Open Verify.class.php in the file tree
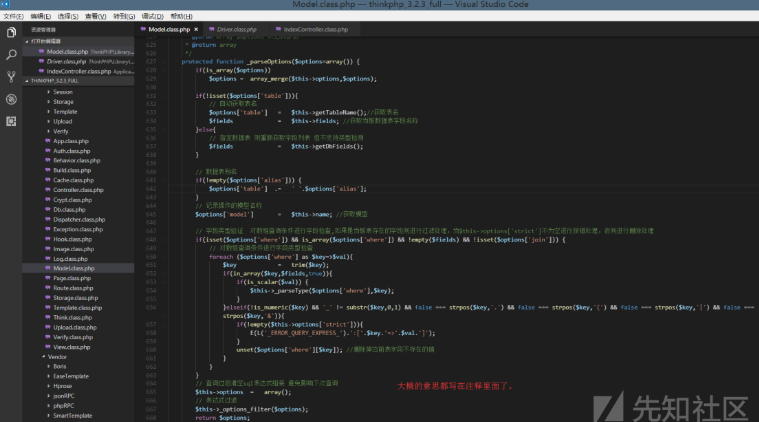 coord(73,337)
